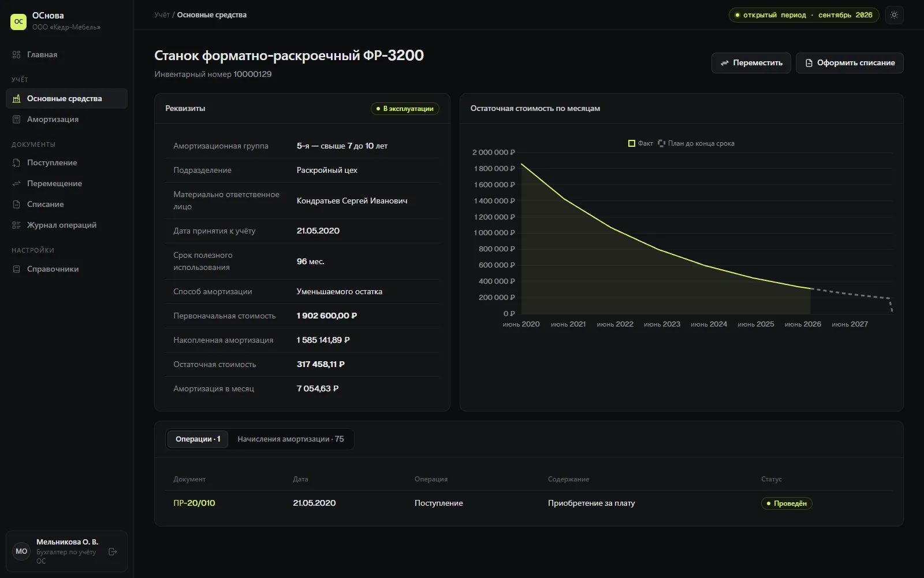Select the Основные средства sidebar item
The height and width of the screenshot is (578, 924).
click(66, 98)
